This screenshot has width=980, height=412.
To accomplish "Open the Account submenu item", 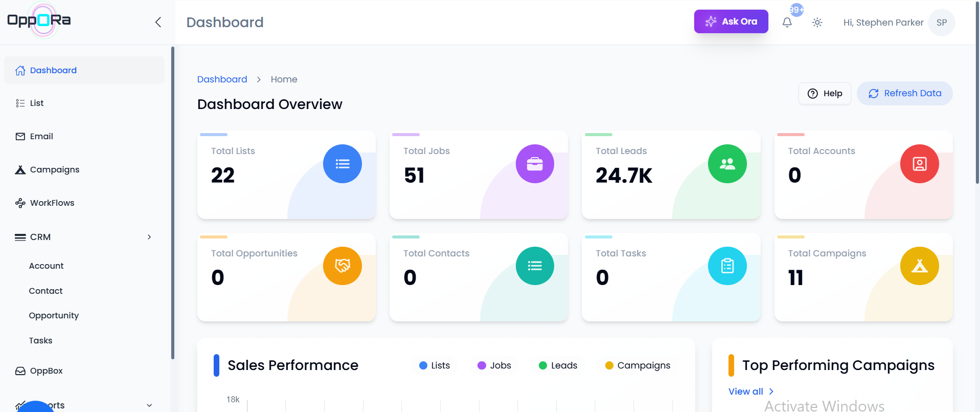I will 46,266.
